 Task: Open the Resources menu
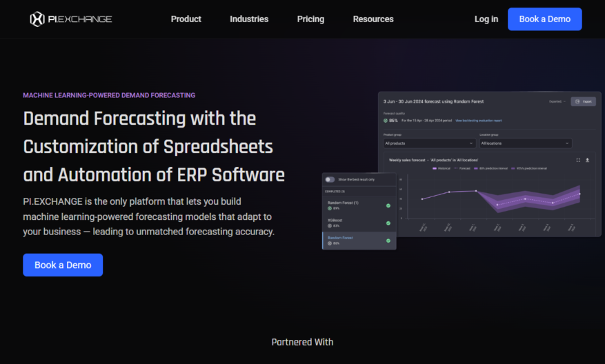(x=373, y=19)
